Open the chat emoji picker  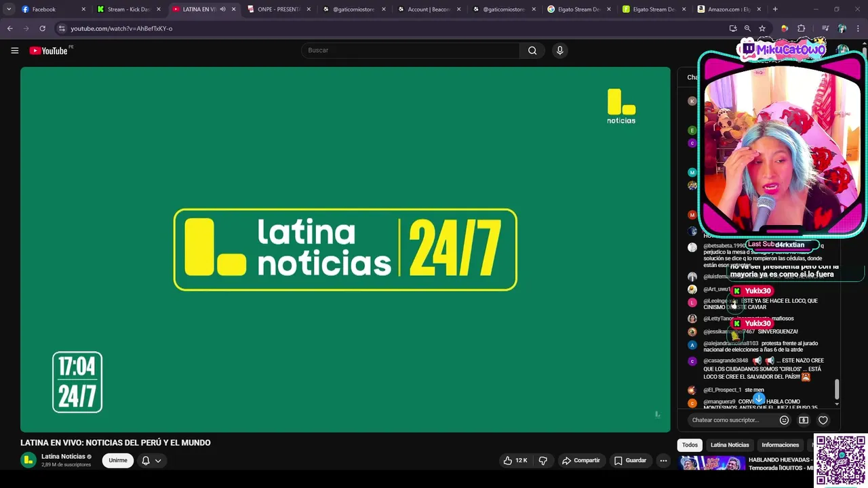click(x=784, y=420)
